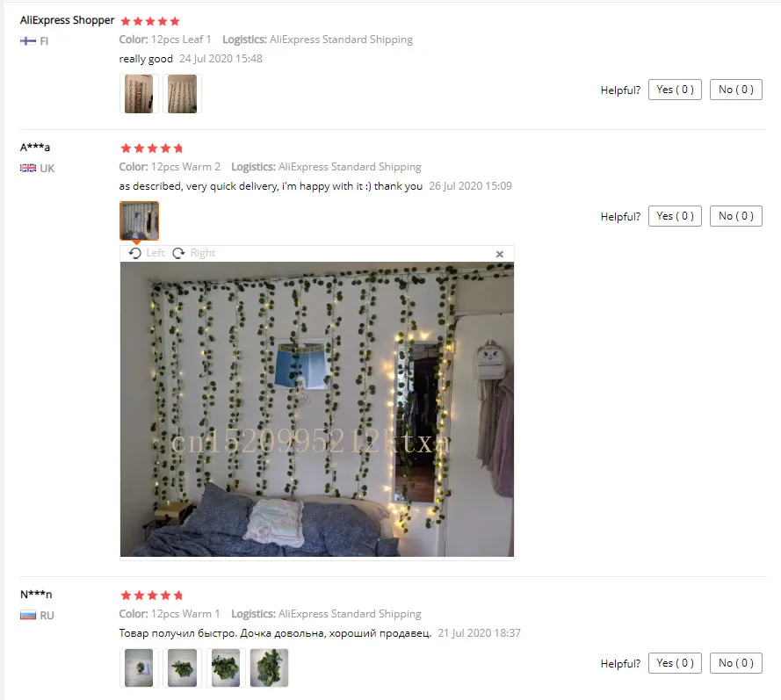
Task: Click the UK flag icon
Action: point(28,168)
